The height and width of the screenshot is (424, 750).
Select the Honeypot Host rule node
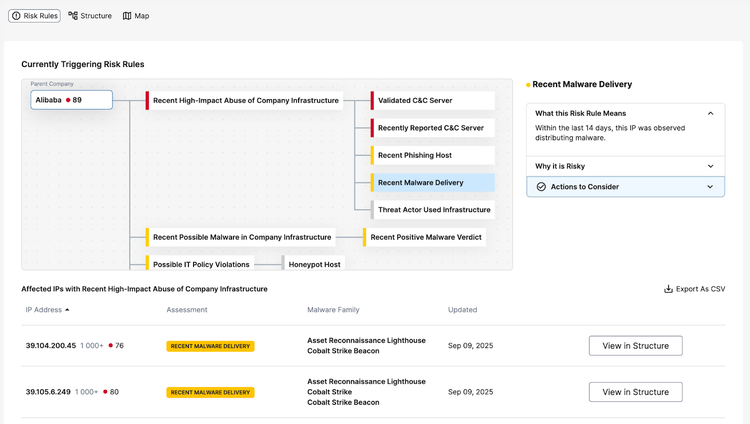313,264
